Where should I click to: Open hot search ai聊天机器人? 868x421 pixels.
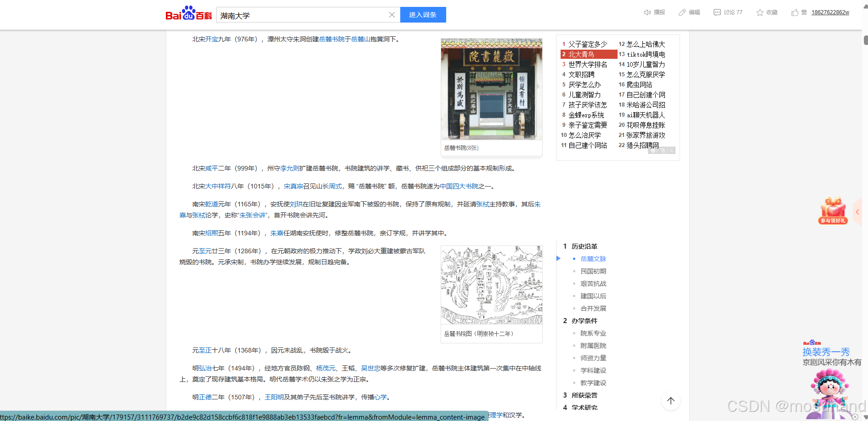point(646,115)
